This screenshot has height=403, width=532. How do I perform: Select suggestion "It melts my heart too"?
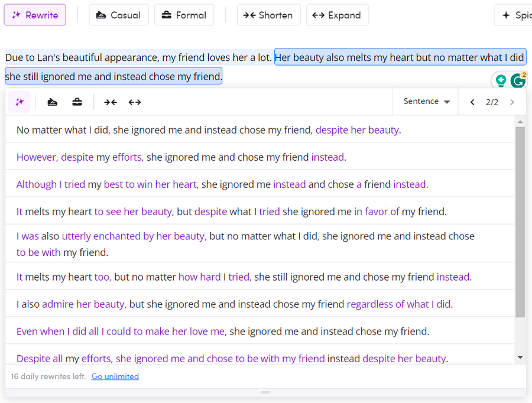[x=260, y=277]
